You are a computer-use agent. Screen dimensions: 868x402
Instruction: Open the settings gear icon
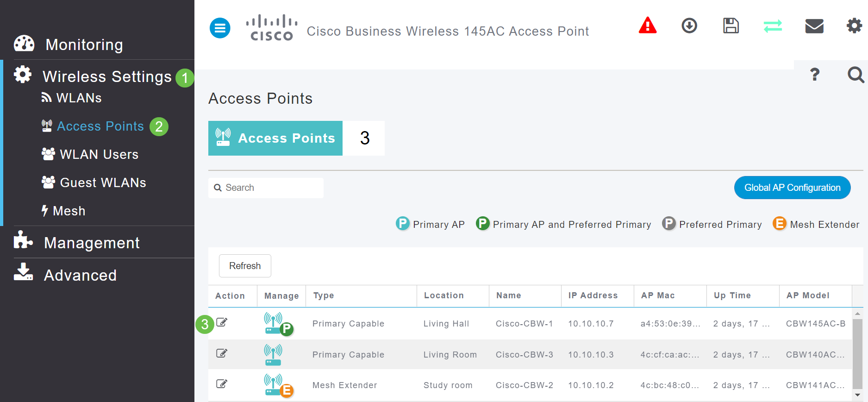pyautogui.click(x=854, y=25)
